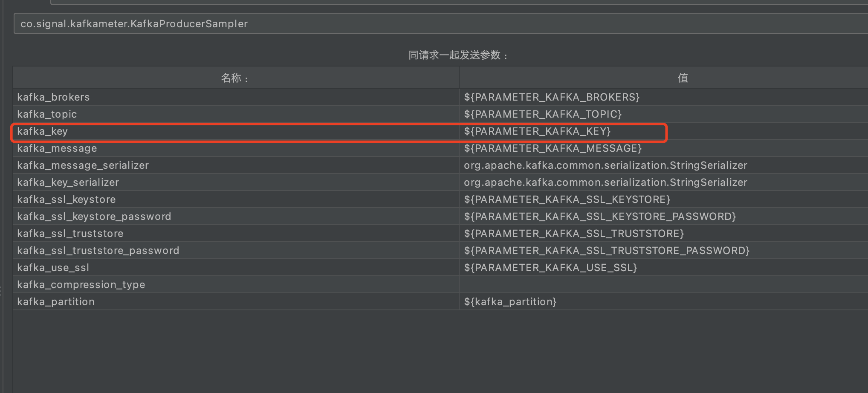Edit the ${PARAMETER_KAFKA_SSL_KEYSTORE_PASSWORD} value cell
Screen dimensions: 868x393
[663, 217]
